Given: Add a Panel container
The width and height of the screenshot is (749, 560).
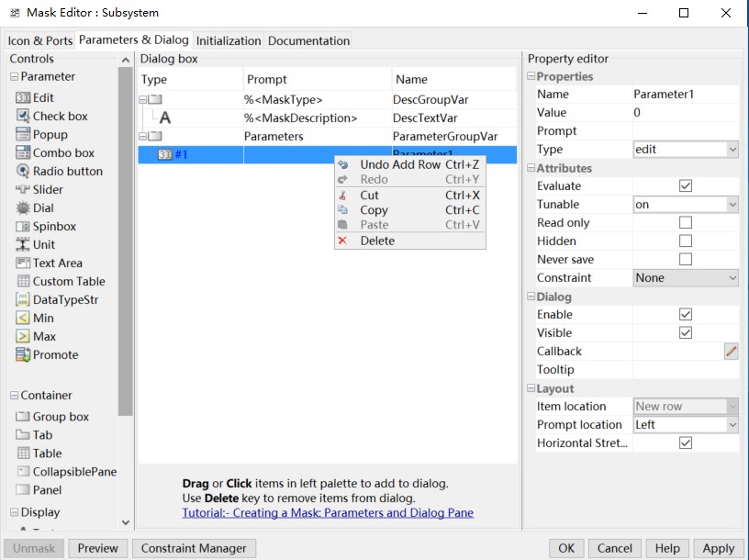Looking at the screenshot, I should pos(39,489).
